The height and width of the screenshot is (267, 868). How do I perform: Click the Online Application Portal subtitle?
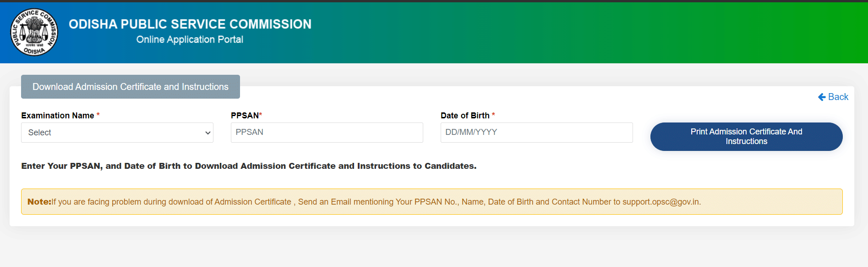(190, 39)
